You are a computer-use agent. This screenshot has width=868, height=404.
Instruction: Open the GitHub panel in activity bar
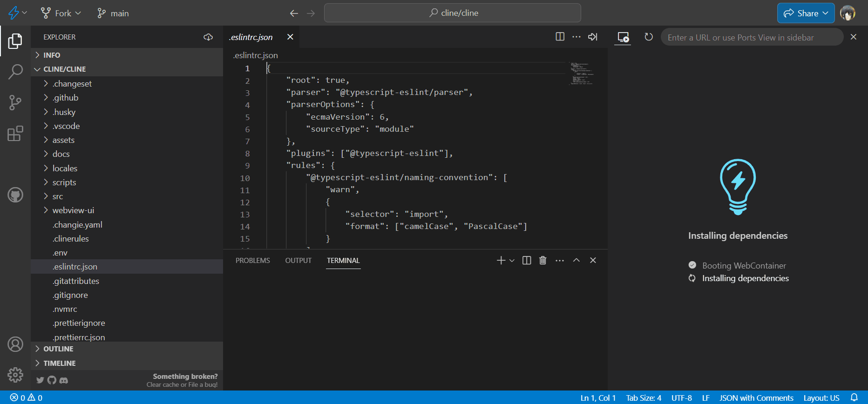(x=15, y=195)
